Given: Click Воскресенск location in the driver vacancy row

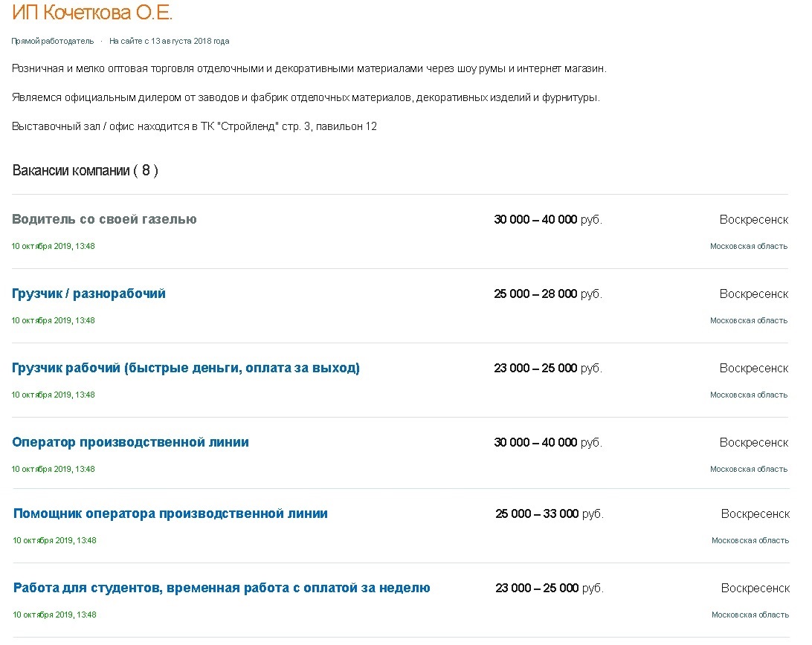Looking at the screenshot, I should [x=754, y=219].
